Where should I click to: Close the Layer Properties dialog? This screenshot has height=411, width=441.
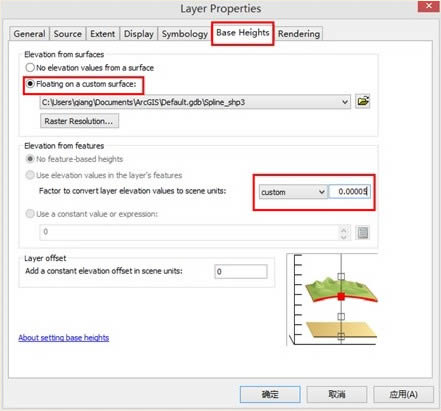(428, 6)
